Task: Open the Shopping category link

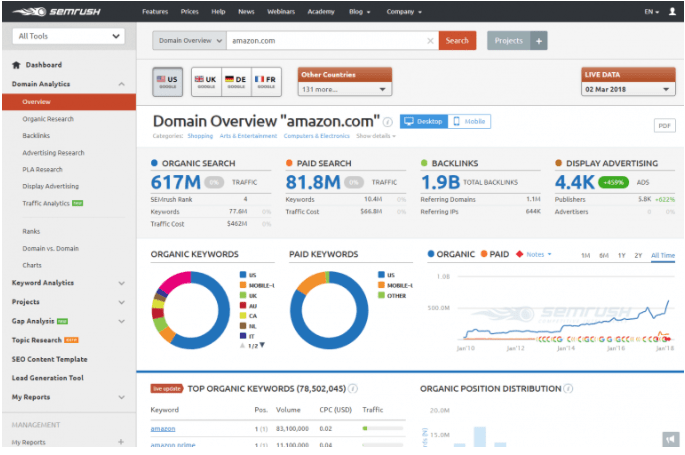Action: 200,136
